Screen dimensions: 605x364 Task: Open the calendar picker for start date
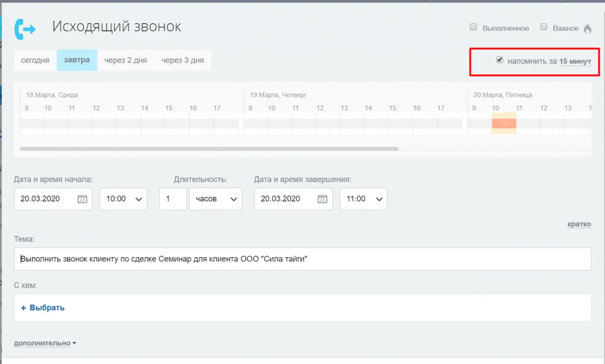click(82, 199)
